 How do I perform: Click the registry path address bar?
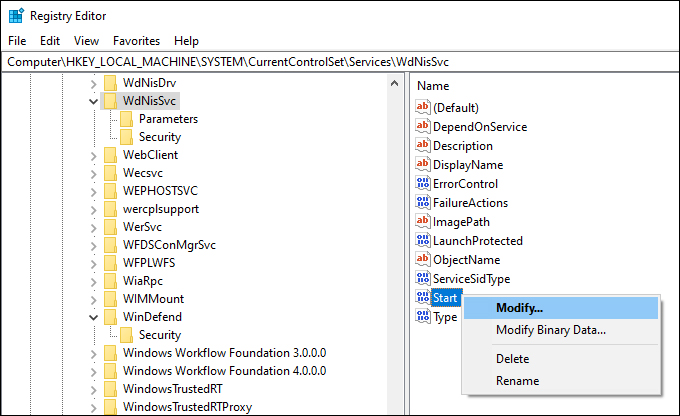(x=340, y=62)
